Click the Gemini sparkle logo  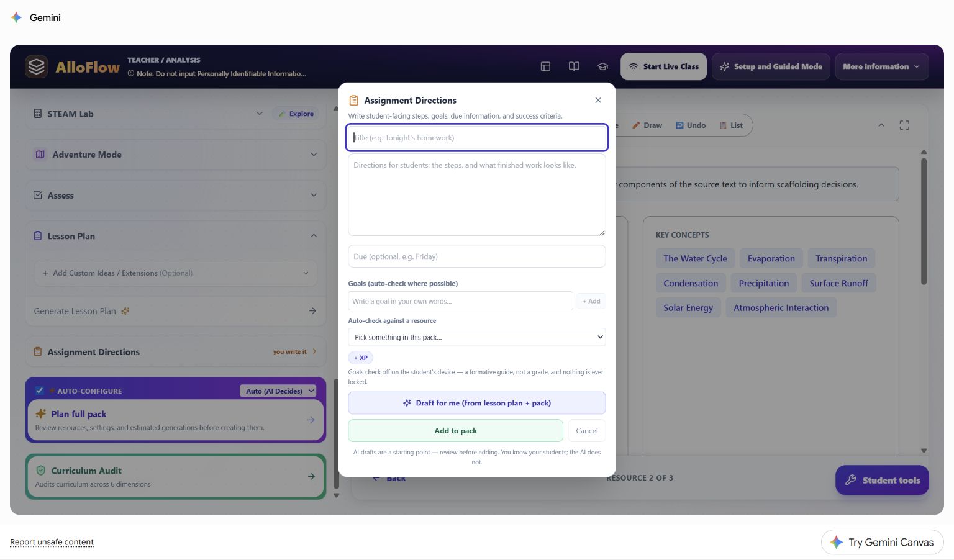tap(16, 17)
